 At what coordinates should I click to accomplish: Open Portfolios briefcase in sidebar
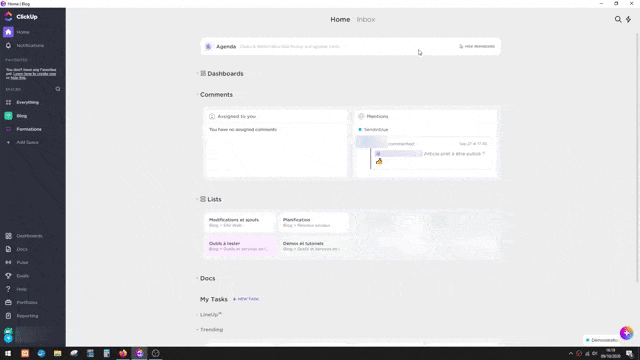click(x=8, y=302)
